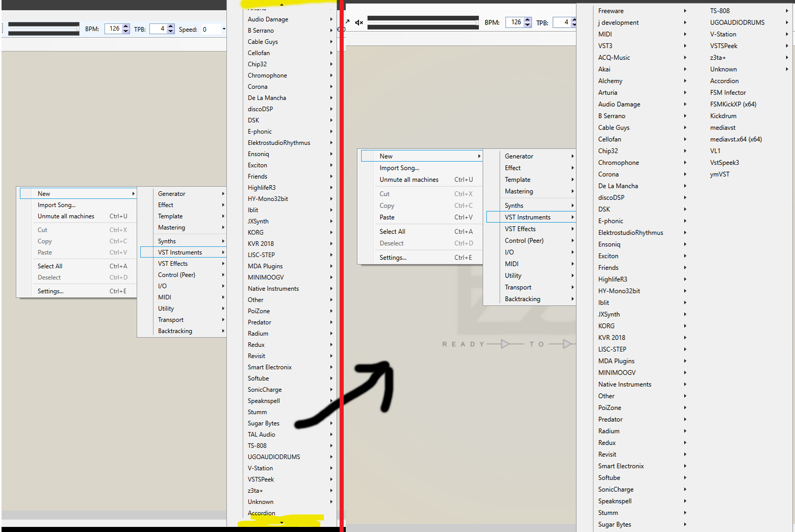795x532 pixels.
Task: Open the Speed dropdown in left toolbar
Action: click(223, 29)
